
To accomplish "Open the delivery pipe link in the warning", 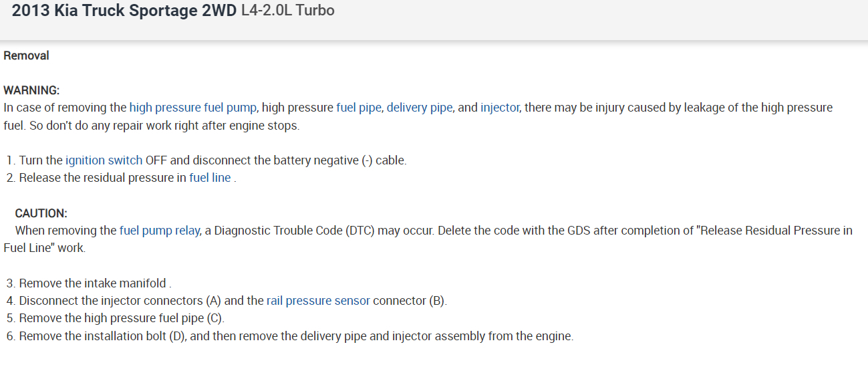I will point(419,108).
